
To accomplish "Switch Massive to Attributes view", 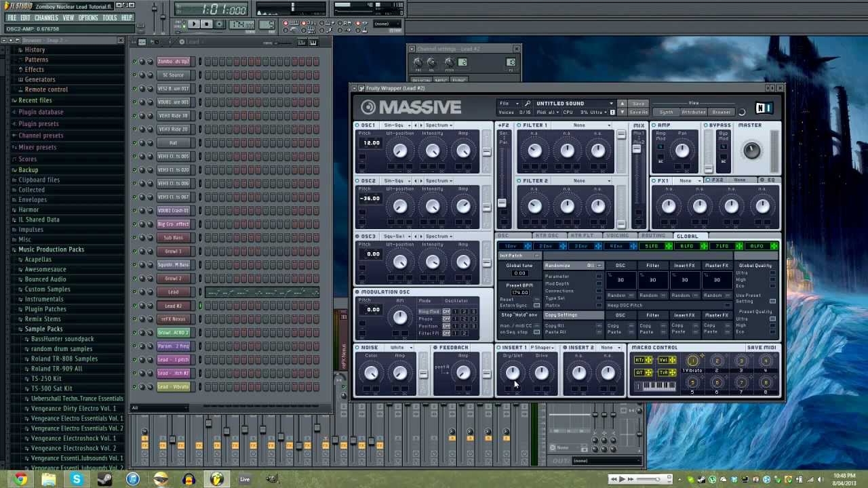I will [693, 112].
